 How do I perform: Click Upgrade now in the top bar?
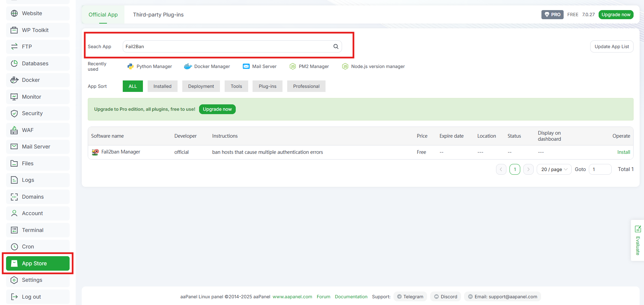616,14
